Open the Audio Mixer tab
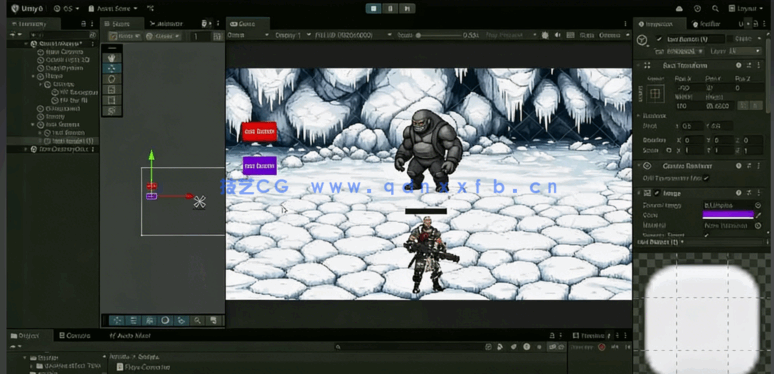 point(130,336)
